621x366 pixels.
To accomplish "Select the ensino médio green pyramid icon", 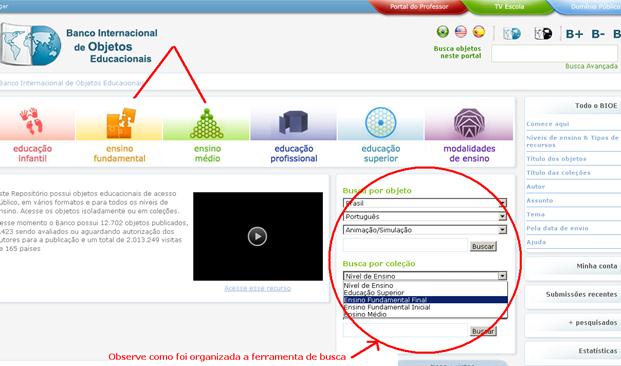I will point(206,124).
